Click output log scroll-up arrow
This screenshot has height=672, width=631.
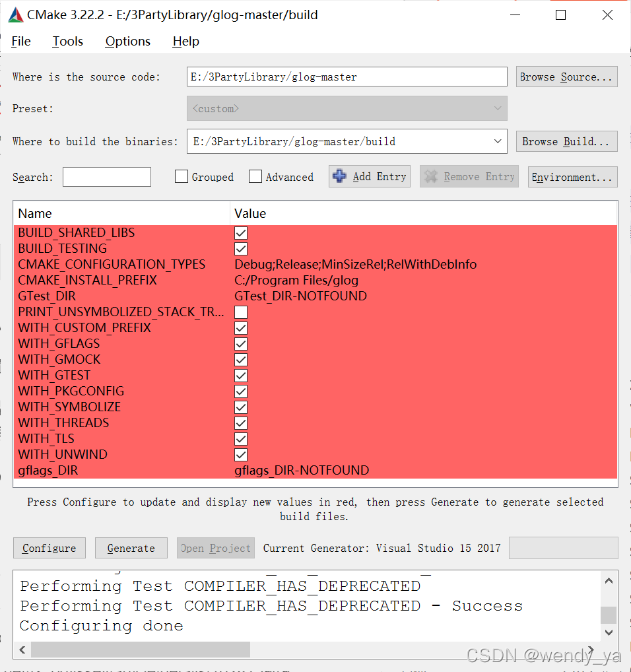pos(609,581)
